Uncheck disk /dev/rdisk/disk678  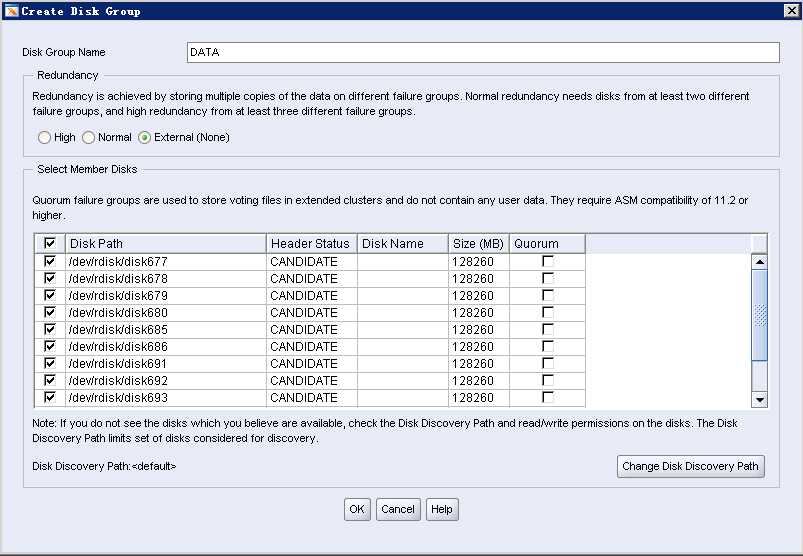(x=50, y=278)
